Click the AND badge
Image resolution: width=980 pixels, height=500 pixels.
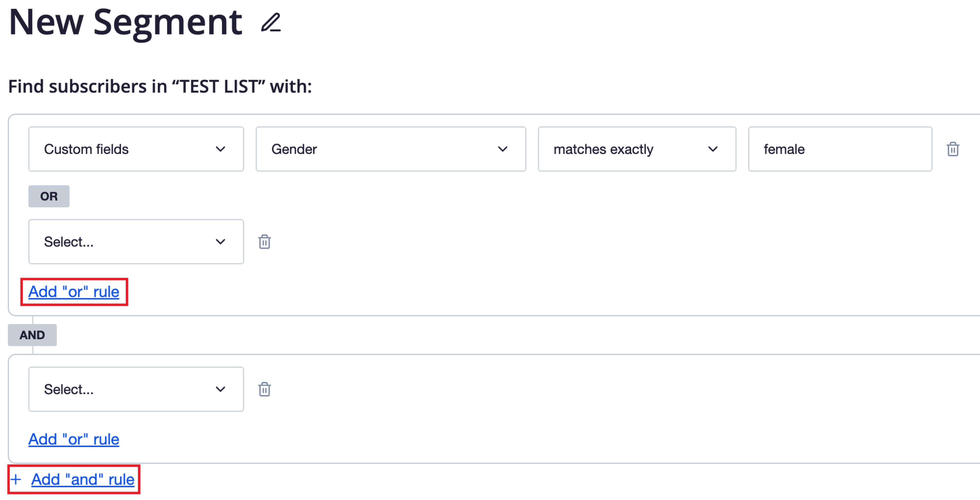[32, 335]
